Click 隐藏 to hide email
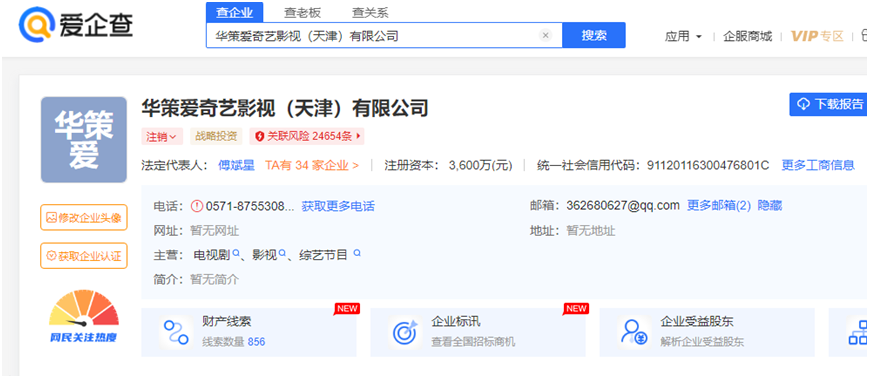 pos(770,206)
